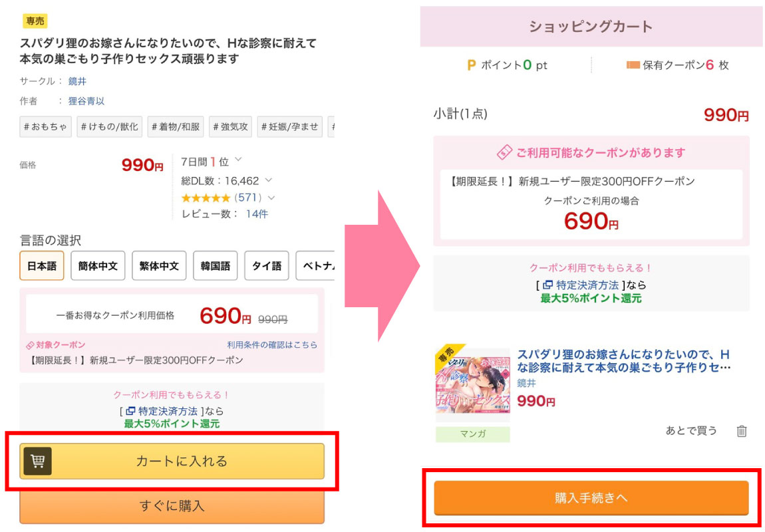
Task: Select 簡体中文 language option
Action: (x=98, y=266)
